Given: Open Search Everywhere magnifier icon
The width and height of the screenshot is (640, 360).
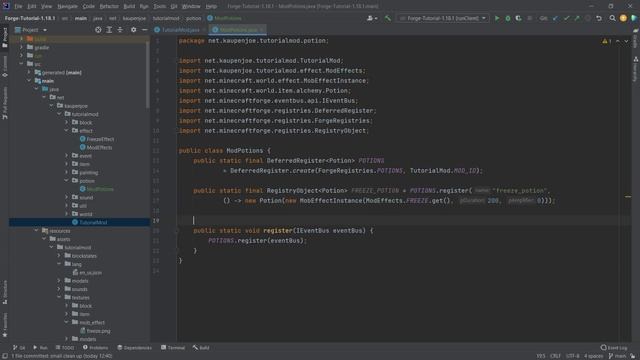Looking at the screenshot, I should (x=612, y=18).
